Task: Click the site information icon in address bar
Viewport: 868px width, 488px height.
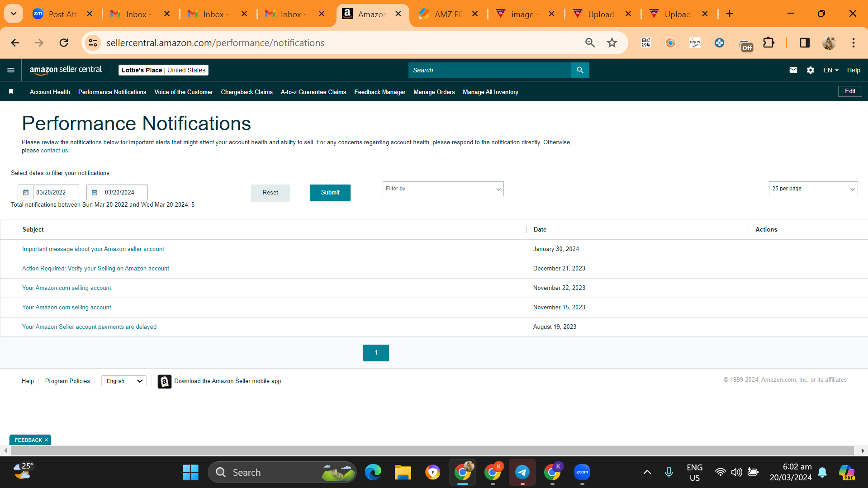Action: 93,43
